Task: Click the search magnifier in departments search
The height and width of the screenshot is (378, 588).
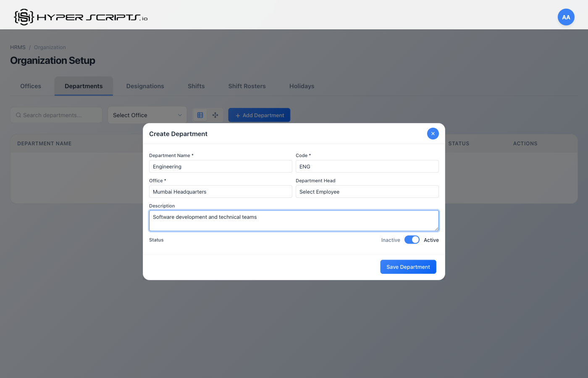Action: tap(18, 115)
